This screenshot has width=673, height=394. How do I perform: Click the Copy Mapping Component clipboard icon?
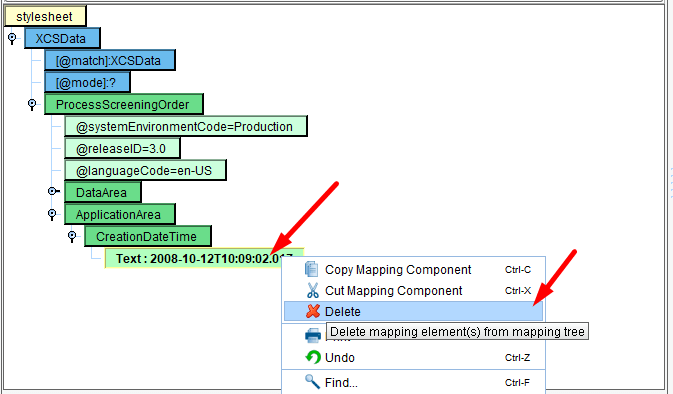[x=312, y=269]
